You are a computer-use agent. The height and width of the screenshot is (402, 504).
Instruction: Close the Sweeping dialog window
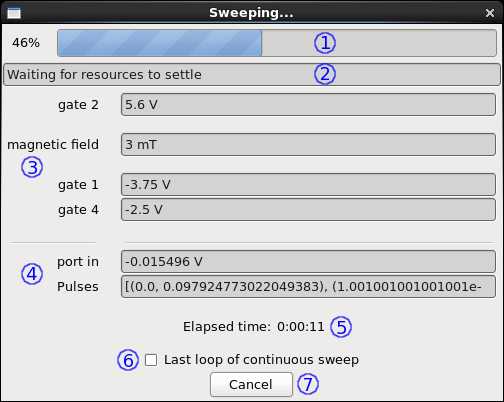coord(490,13)
